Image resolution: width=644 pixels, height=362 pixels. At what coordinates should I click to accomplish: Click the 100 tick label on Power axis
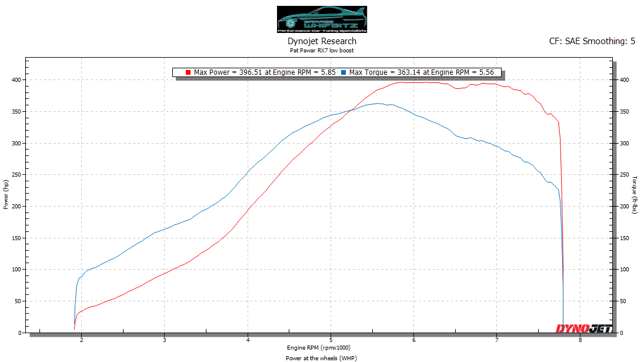coord(16,270)
